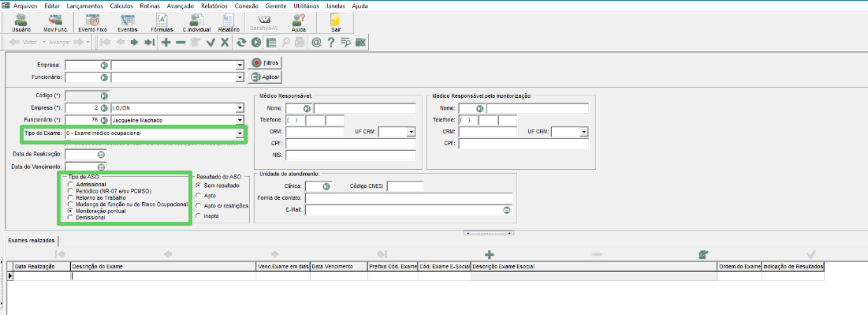Open the Evento Fixo icon

92,22
